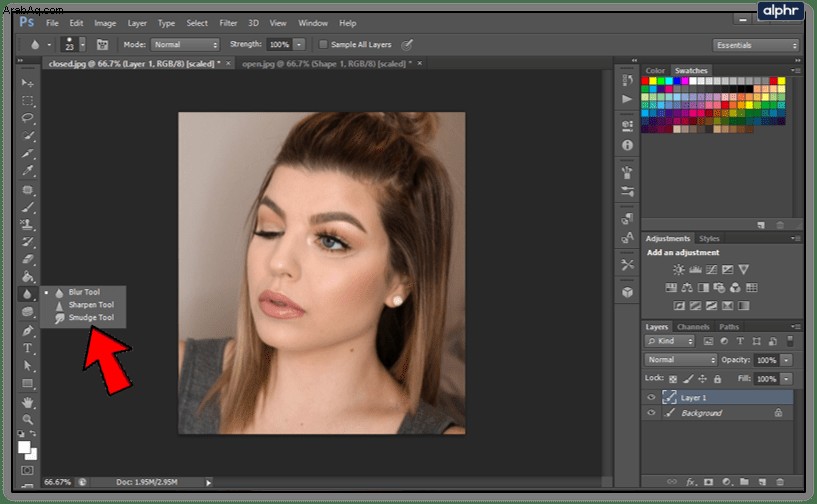Image resolution: width=817 pixels, height=504 pixels.
Task: Select the Lasso tool
Action: coord(28,118)
